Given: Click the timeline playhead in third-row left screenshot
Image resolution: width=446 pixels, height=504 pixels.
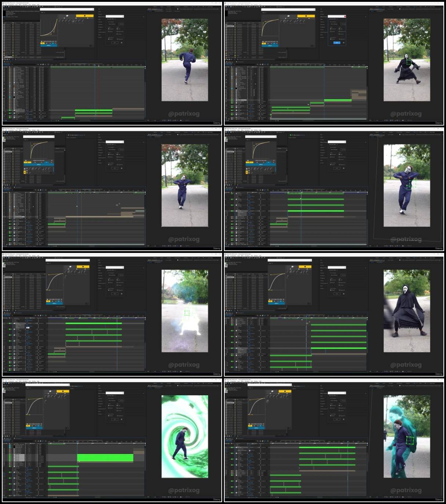Looking at the screenshot, I should pos(117,317).
